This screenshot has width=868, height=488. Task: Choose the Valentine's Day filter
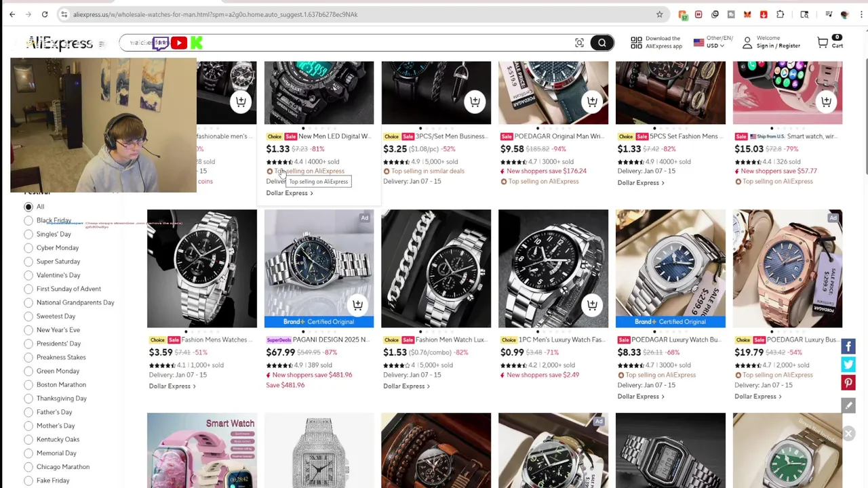(28, 275)
